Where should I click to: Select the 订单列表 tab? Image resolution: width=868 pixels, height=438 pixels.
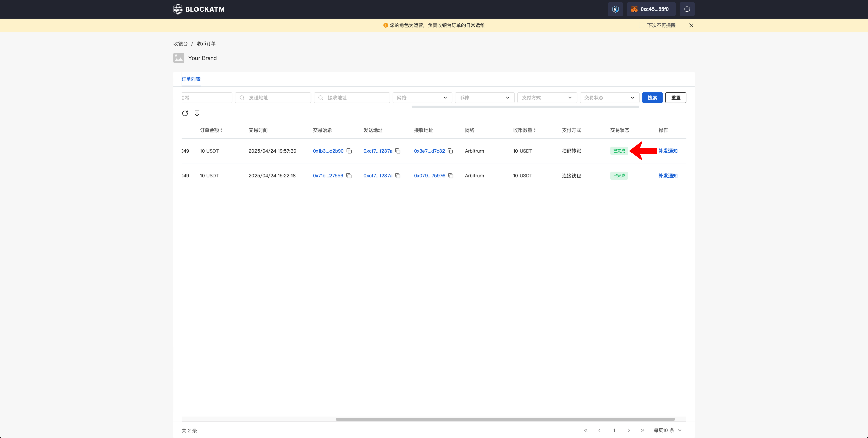pyautogui.click(x=191, y=79)
